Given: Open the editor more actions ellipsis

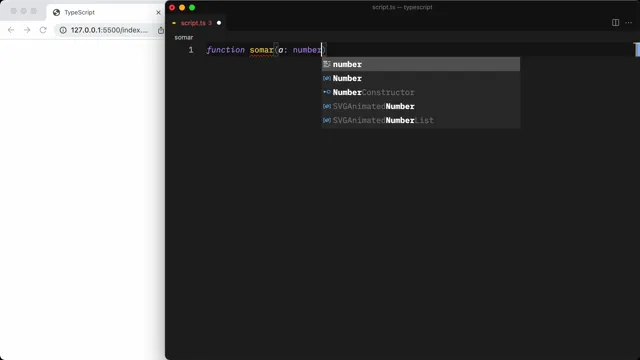Looking at the screenshot, I should pyautogui.click(x=629, y=22).
